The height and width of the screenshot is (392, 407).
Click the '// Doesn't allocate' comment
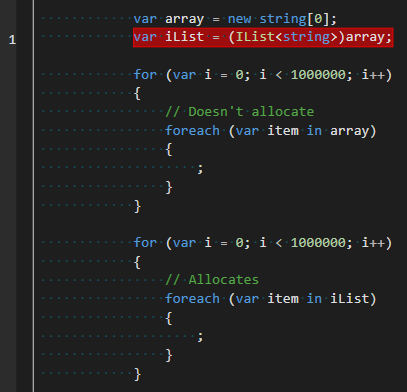click(x=239, y=112)
